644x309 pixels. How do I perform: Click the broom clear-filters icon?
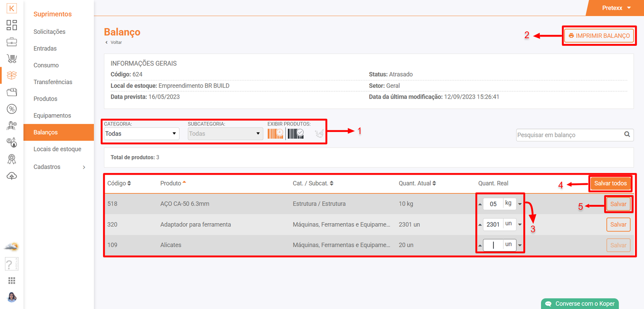click(319, 134)
